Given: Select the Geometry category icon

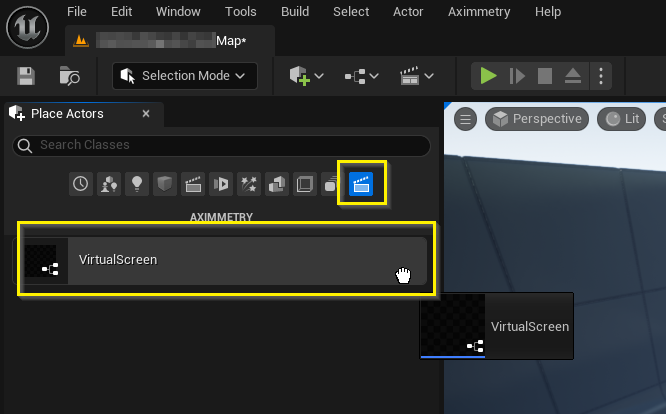Looking at the screenshot, I should (x=277, y=184).
